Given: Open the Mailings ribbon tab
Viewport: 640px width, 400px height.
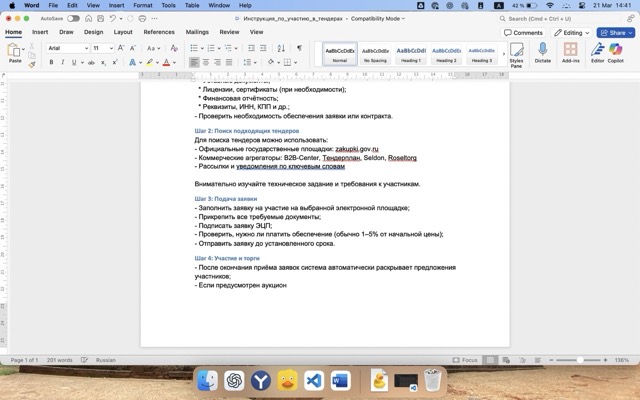Looking at the screenshot, I should point(196,32).
